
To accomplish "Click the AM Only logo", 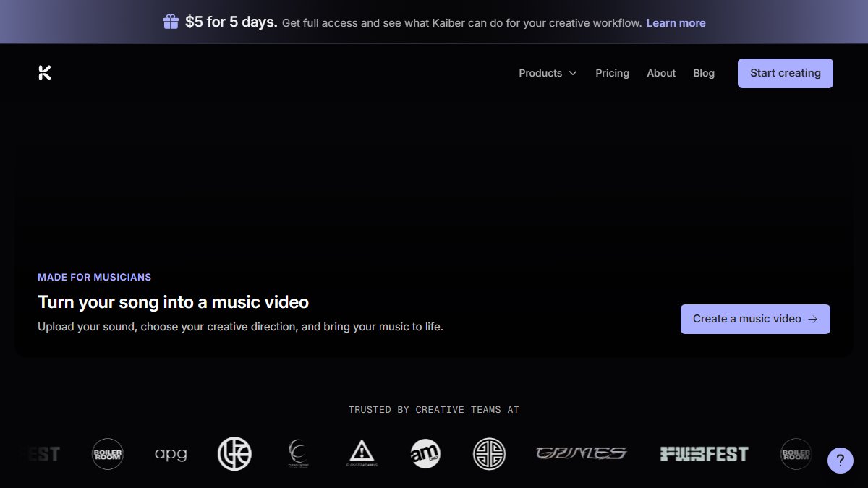I will 425,454.
